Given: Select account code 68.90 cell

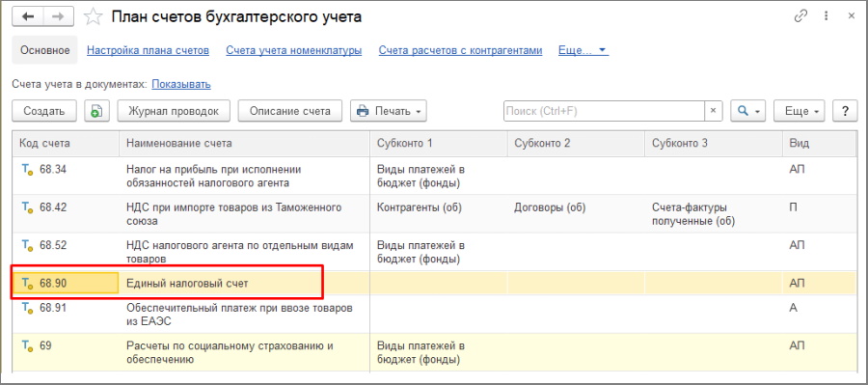Looking at the screenshot, I should (66, 284).
